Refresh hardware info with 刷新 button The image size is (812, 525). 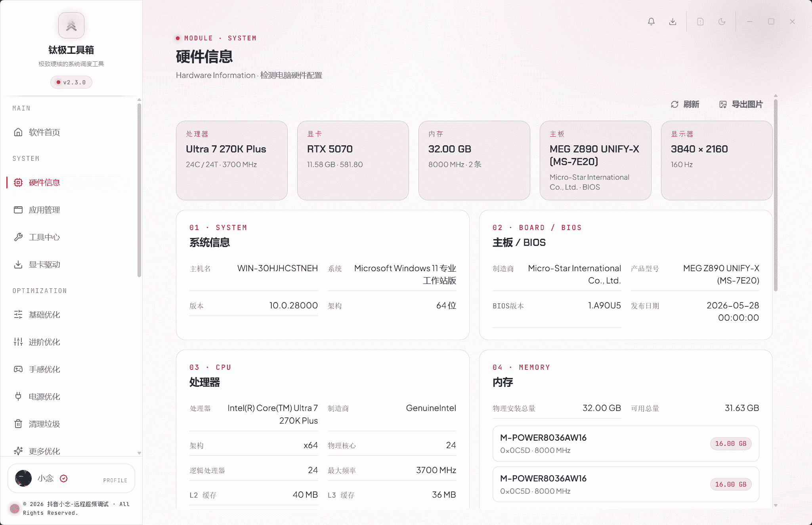pyautogui.click(x=685, y=104)
